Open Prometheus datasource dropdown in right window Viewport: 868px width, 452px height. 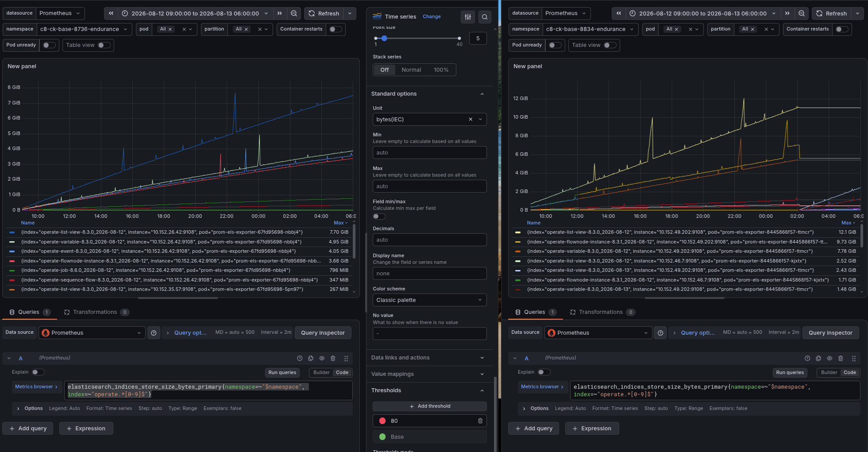(566, 13)
